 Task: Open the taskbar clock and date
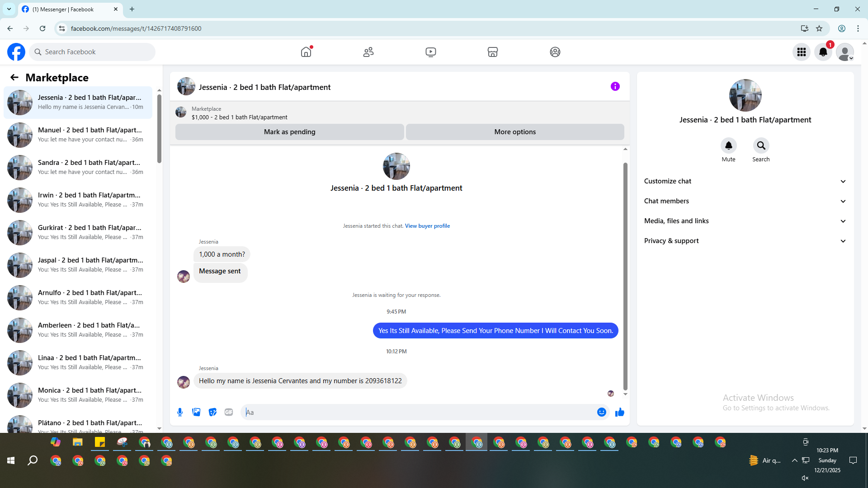tap(827, 460)
